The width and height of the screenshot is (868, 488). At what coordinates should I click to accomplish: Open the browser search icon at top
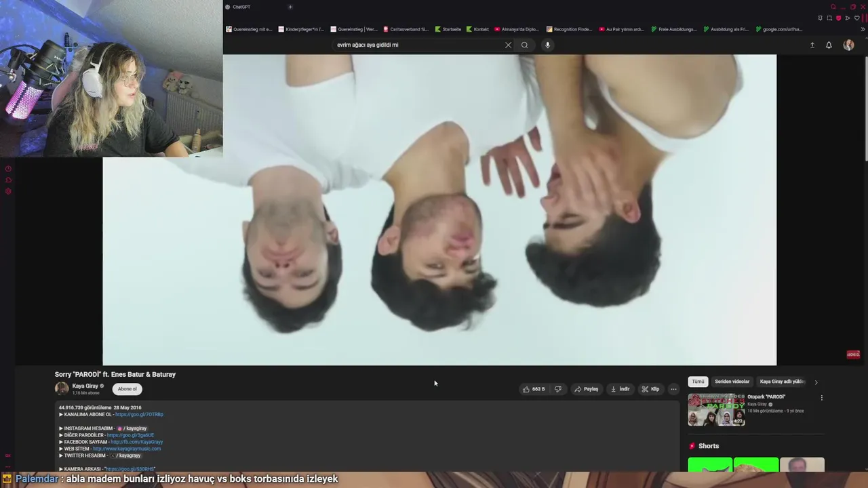tap(833, 7)
